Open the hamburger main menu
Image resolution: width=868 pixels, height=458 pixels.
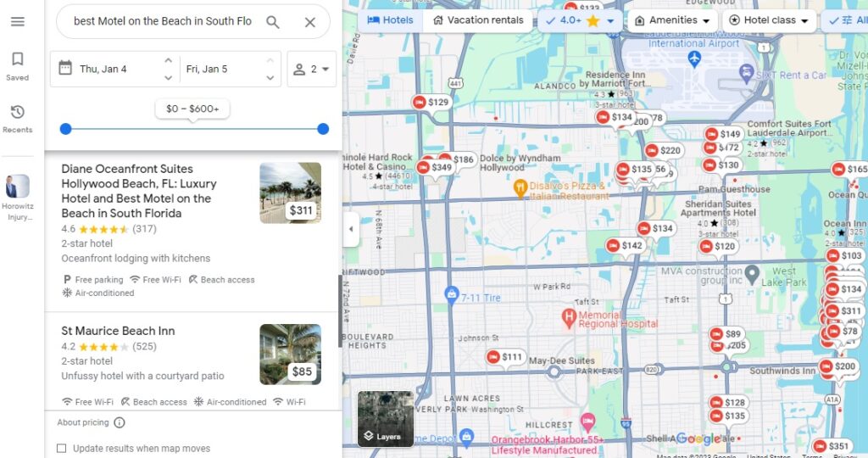pos(17,21)
